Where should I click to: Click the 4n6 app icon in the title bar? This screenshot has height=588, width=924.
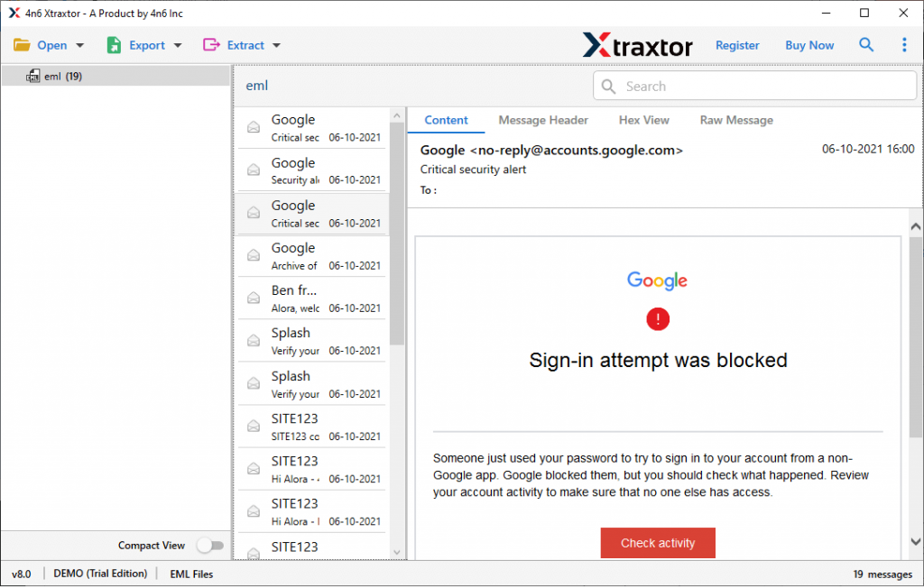(x=14, y=13)
